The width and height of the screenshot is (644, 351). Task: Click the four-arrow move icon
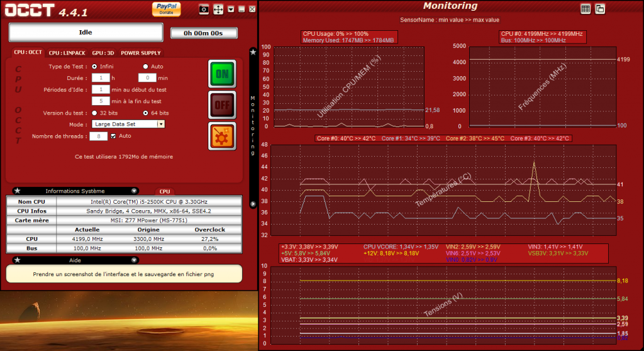(x=218, y=9)
